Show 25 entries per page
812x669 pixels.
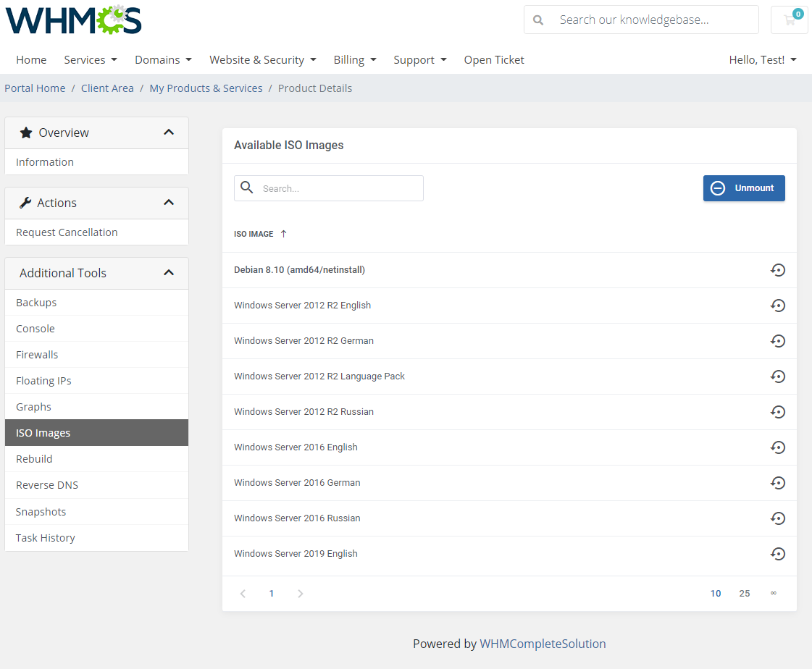point(745,594)
